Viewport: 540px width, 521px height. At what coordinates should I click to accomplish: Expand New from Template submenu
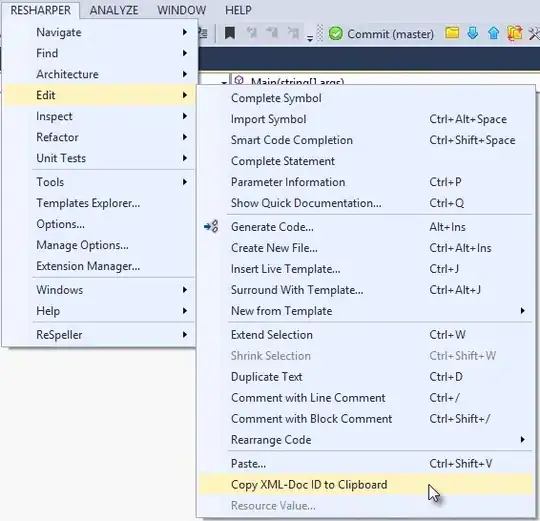pos(366,311)
